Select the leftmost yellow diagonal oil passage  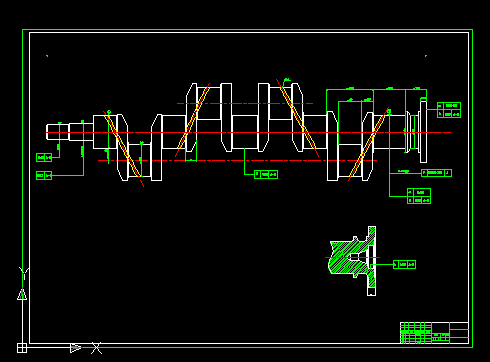click(x=123, y=146)
